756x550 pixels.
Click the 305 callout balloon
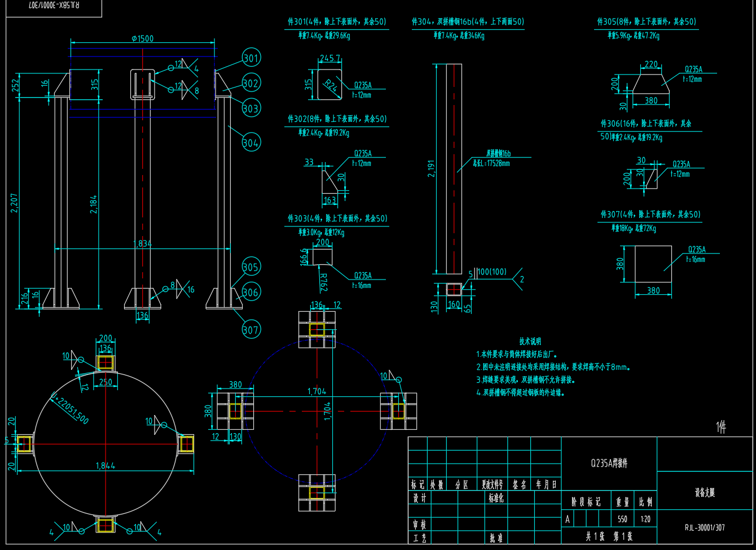[251, 267]
